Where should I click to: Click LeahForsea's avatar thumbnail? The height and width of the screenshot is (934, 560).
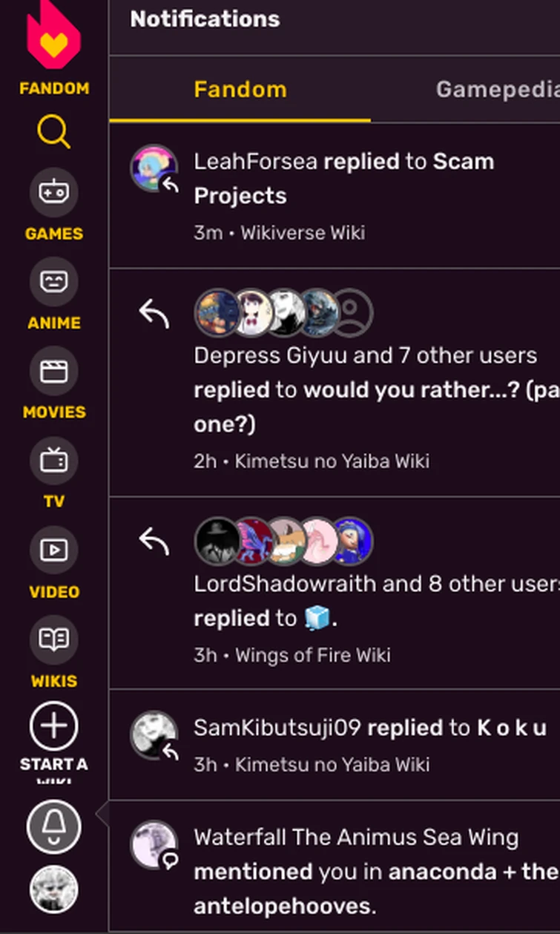pyautogui.click(x=154, y=168)
